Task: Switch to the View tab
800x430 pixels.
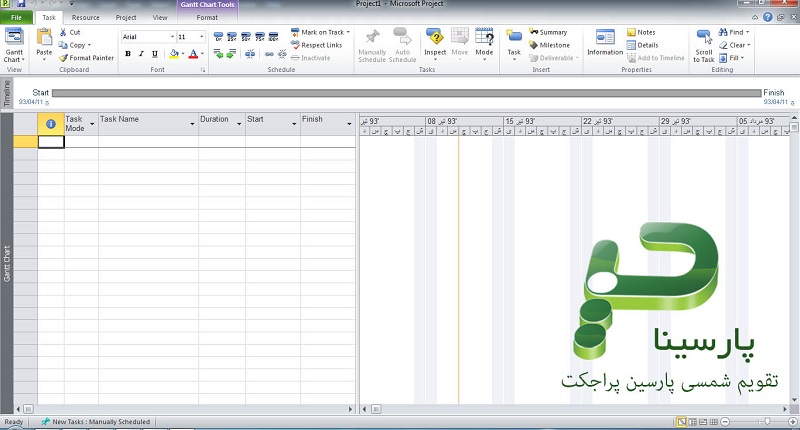Action: (x=160, y=17)
